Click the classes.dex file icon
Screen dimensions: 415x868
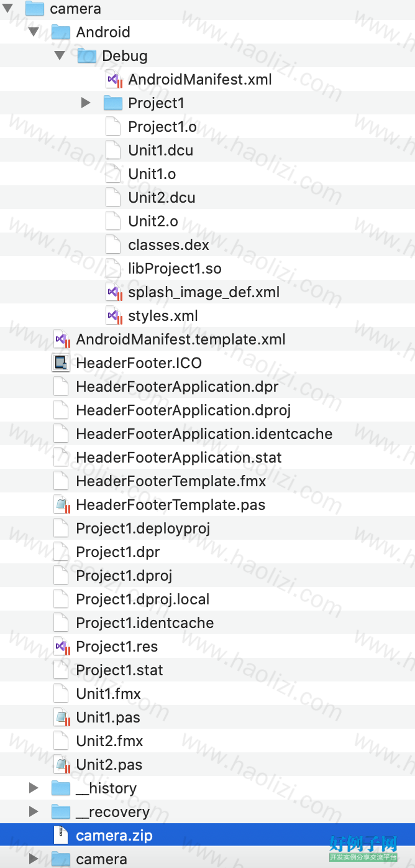coord(112,244)
